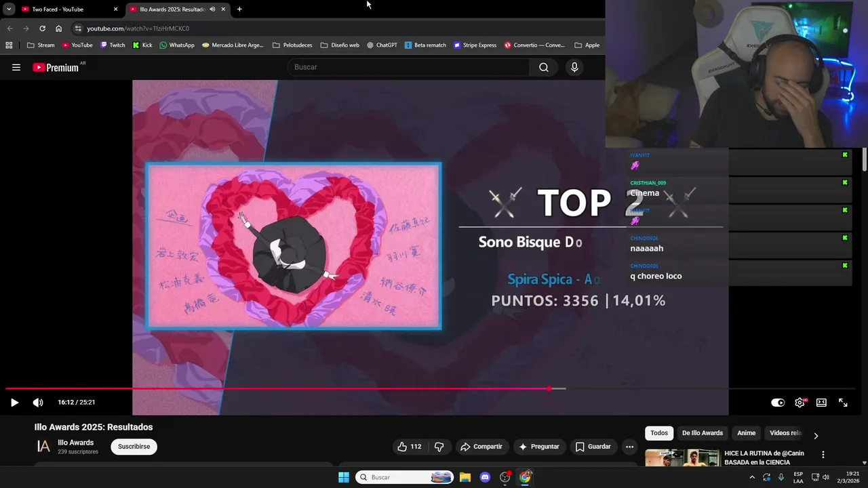The height and width of the screenshot is (488, 868).
Task: Open the tab search dropdown arrow
Action: click(9, 9)
